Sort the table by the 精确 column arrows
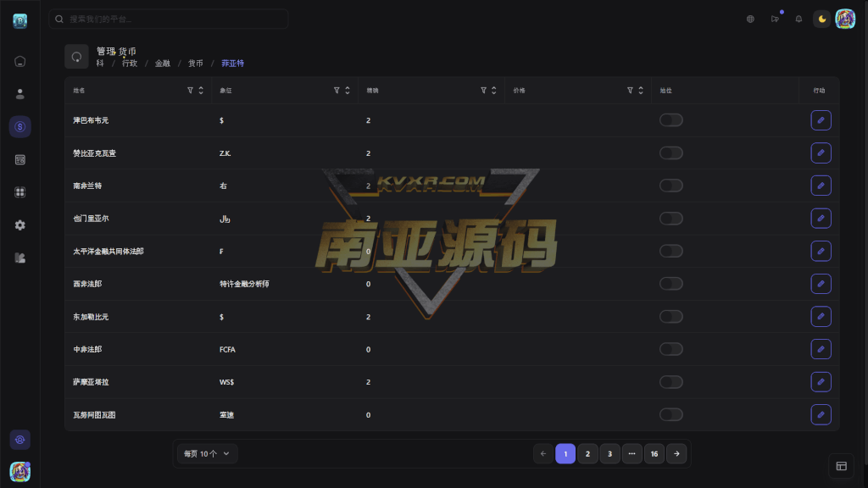Image resolution: width=868 pixels, height=488 pixels. pos(494,90)
